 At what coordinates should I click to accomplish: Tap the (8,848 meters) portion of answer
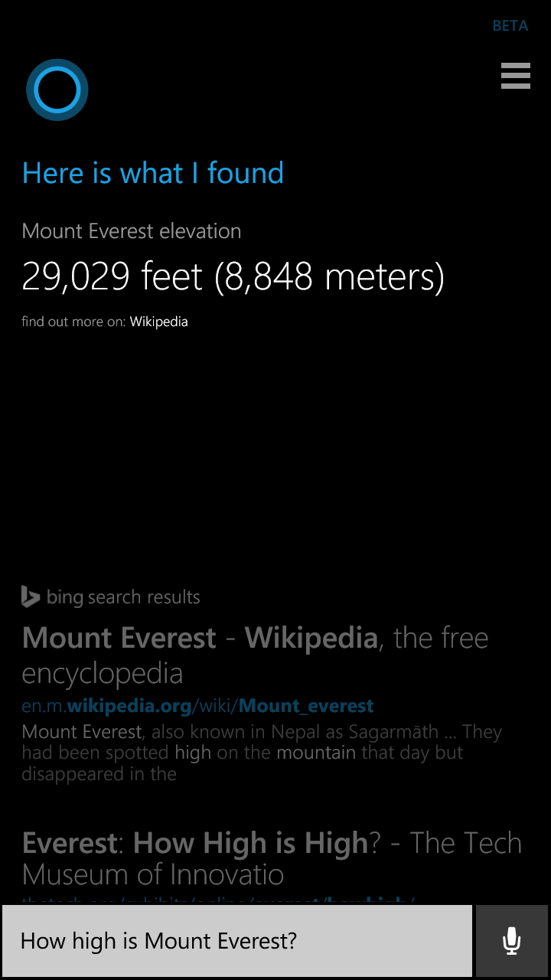click(x=329, y=276)
